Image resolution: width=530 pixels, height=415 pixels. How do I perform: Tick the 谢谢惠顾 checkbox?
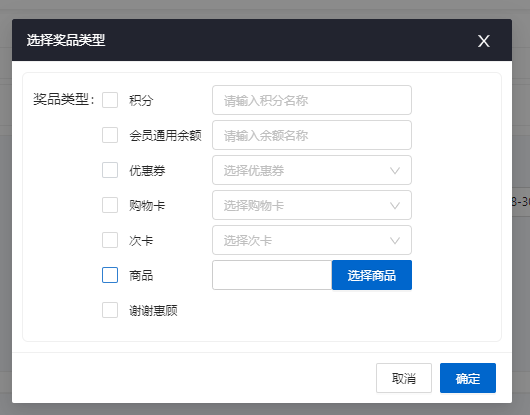[x=110, y=310]
